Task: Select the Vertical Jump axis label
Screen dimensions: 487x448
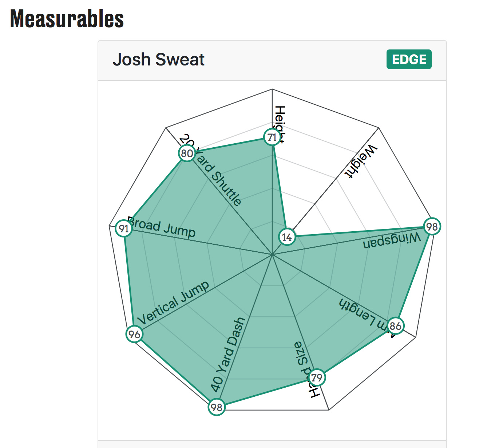Action: point(174,303)
